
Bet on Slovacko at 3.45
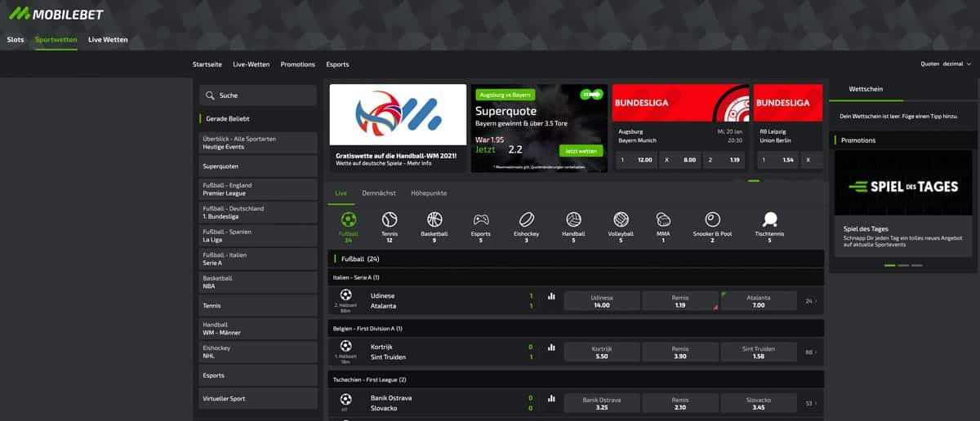[758, 403]
